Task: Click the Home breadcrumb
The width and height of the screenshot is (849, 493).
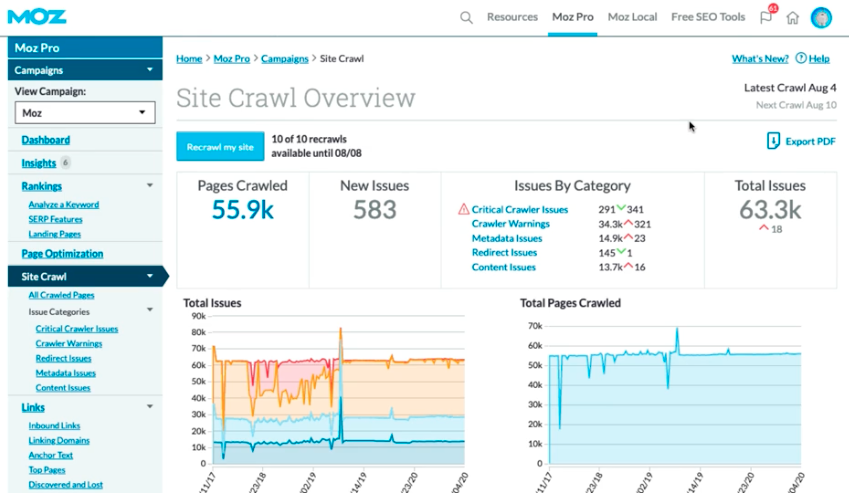Action: pyautogui.click(x=189, y=58)
